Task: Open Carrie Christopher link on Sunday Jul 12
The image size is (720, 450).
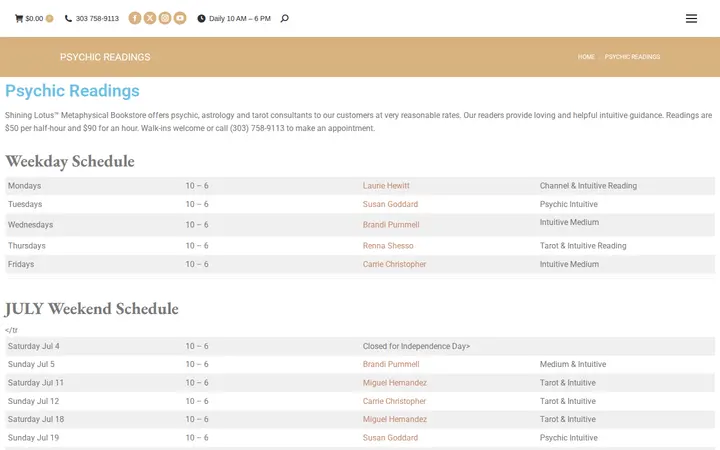Action: (394, 401)
